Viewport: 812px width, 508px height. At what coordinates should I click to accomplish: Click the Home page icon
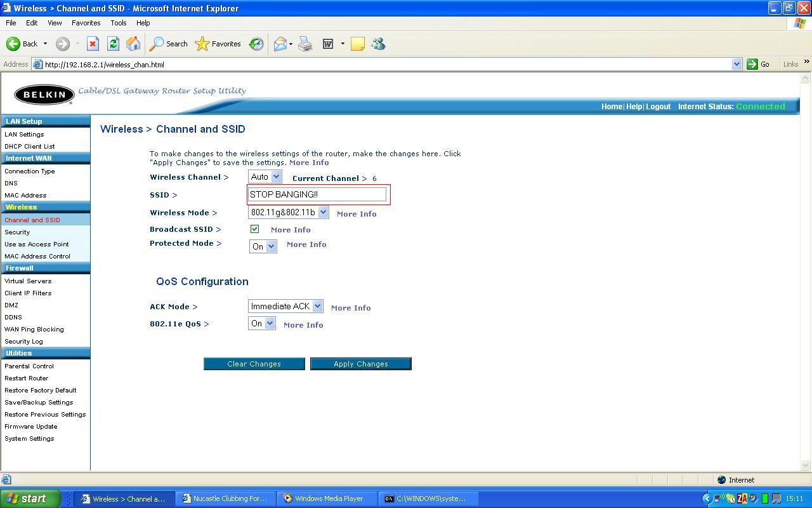coord(133,44)
